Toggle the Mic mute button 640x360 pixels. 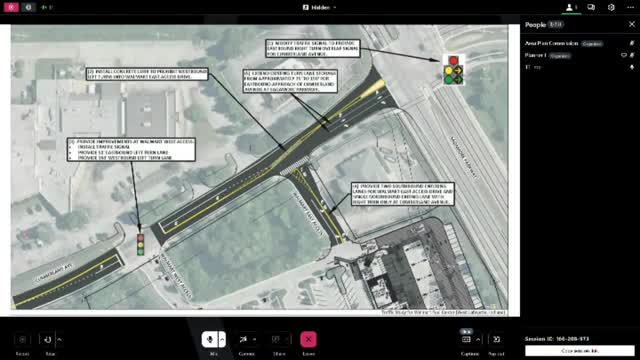coord(209,339)
